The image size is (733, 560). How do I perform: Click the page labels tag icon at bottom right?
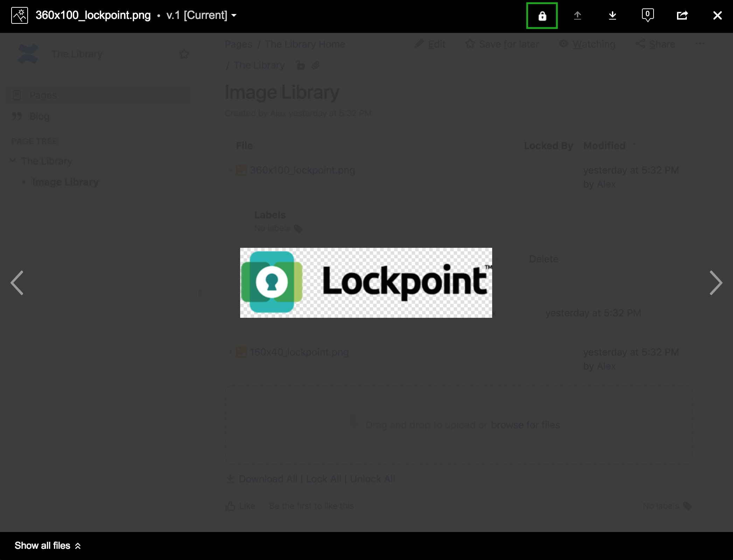687,506
